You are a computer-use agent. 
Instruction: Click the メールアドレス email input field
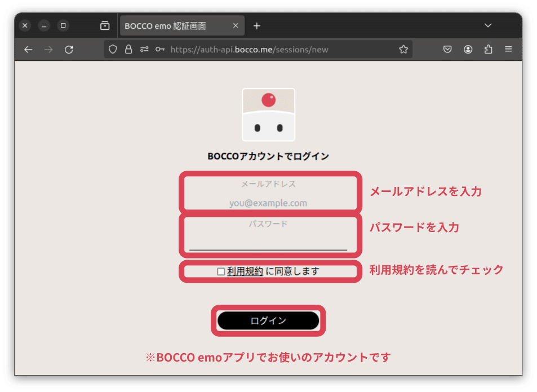click(269, 202)
